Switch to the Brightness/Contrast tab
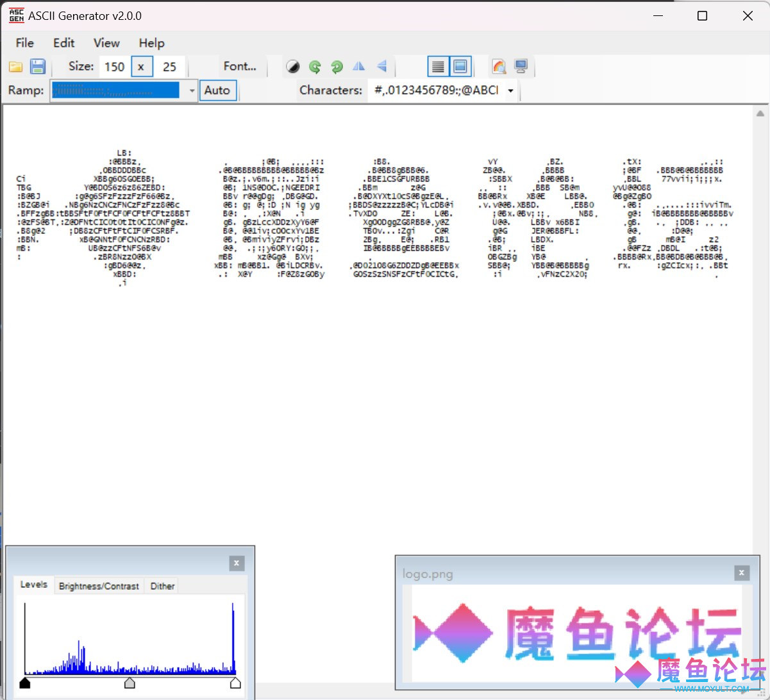The height and width of the screenshot is (700, 770). click(x=99, y=586)
